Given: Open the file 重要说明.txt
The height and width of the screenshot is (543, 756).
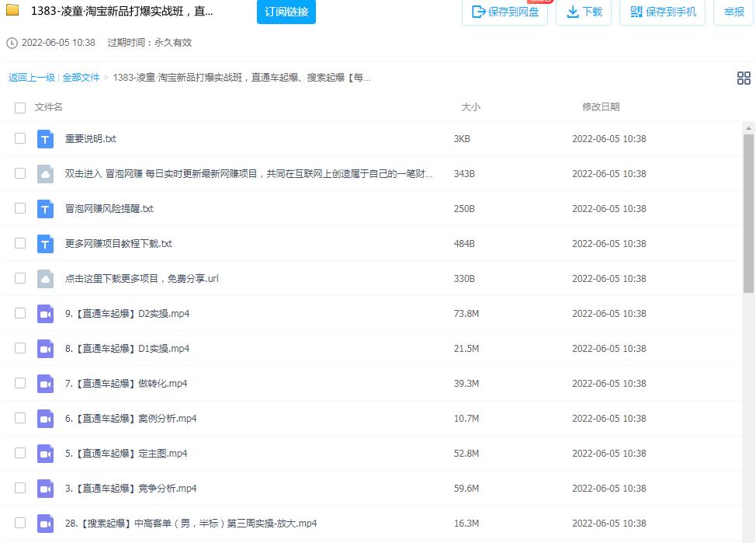Looking at the screenshot, I should 91,139.
